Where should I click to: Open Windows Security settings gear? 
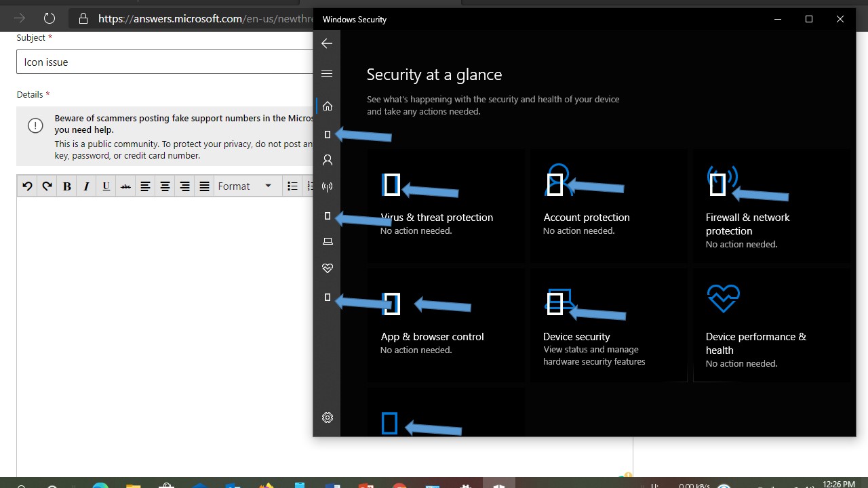[x=328, y=418]
